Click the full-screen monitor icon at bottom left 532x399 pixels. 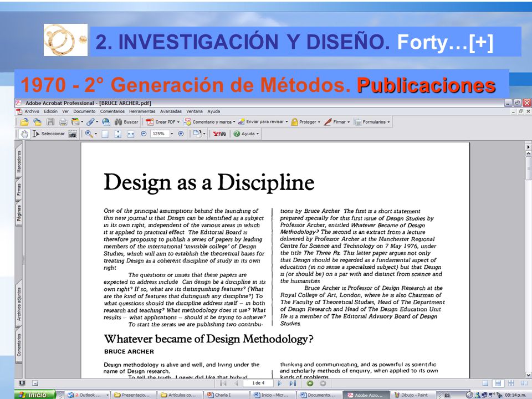(x=22, y=383)
